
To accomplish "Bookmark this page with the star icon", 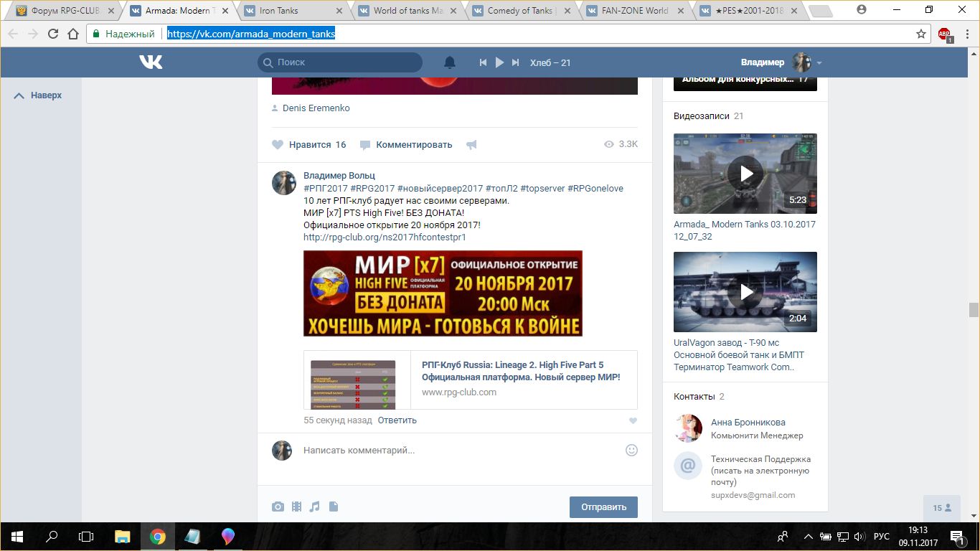I will [921, 34].
